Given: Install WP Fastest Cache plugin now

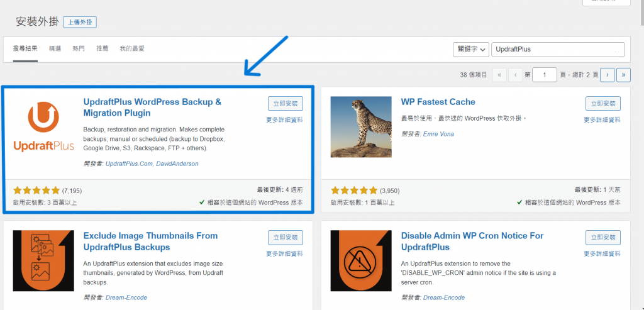Looking at the screenshot, I should coord(603,104).
